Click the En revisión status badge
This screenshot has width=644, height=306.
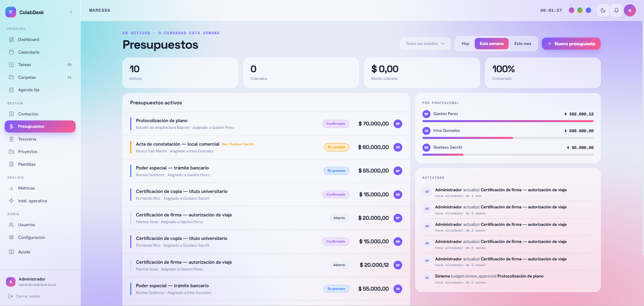click(336, 147)
